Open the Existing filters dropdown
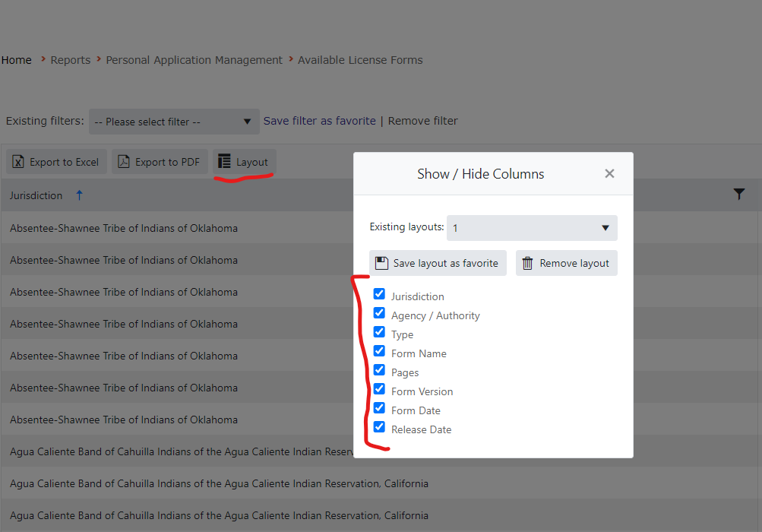 pos(174,122)
